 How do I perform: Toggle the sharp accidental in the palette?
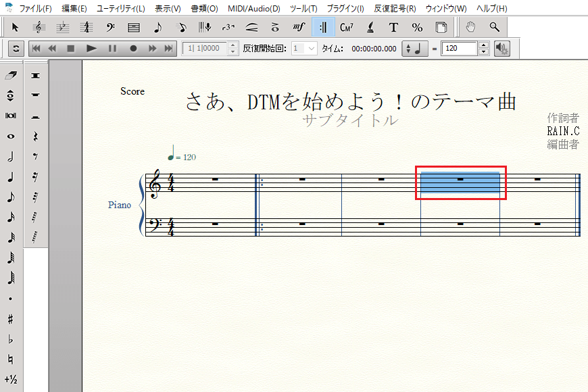click(x=11, y=318)
